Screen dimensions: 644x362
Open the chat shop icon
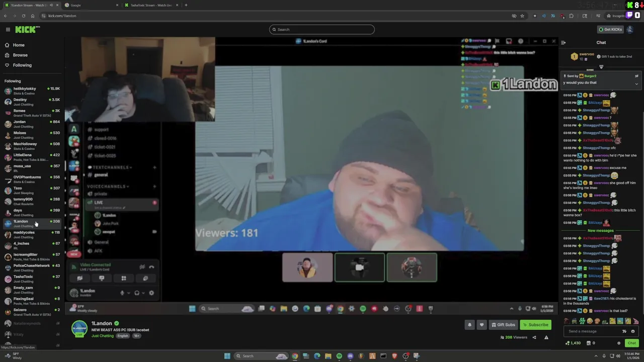[x=588, y=343]
